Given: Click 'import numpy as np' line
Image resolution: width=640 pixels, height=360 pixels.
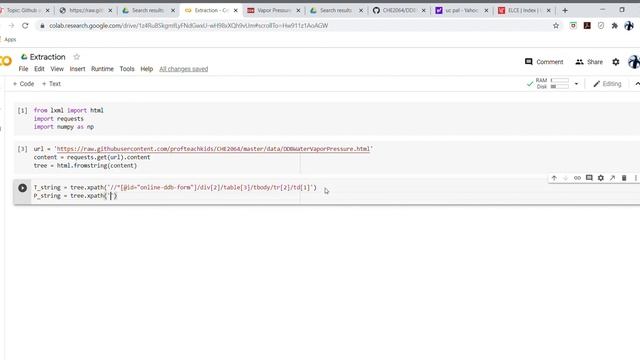Looking at the screenshot, I should pos(64,127).
